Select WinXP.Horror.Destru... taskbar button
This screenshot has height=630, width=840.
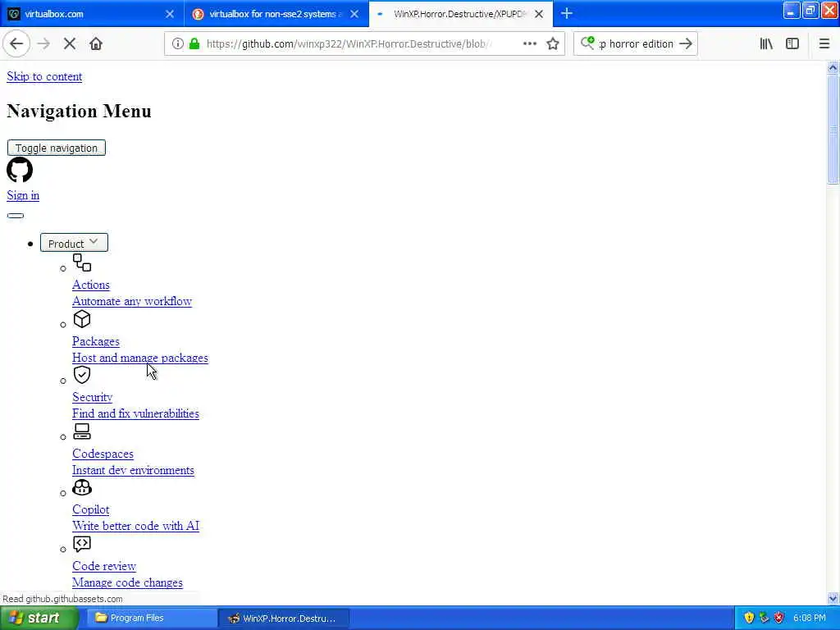[284, 619]
